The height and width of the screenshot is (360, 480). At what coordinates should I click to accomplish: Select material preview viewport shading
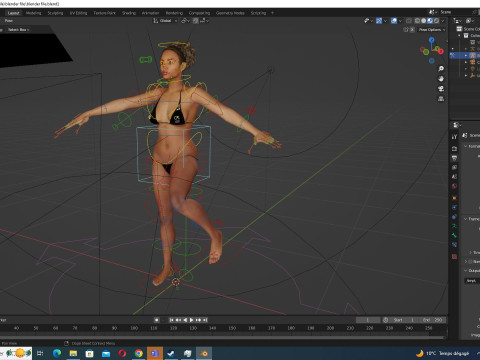(x=430, y=21)
